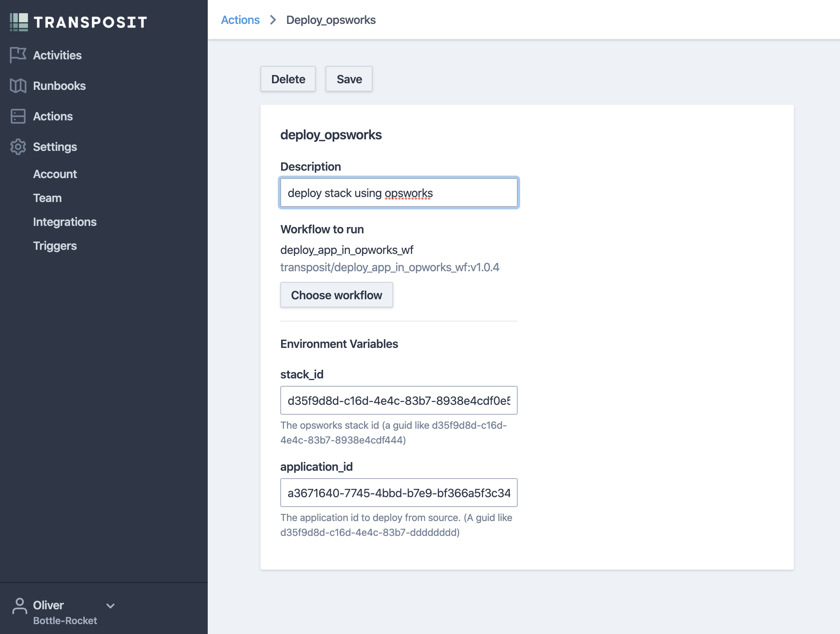Open the Account settings page
840x634 pixels.
click(x=55, y=174)
